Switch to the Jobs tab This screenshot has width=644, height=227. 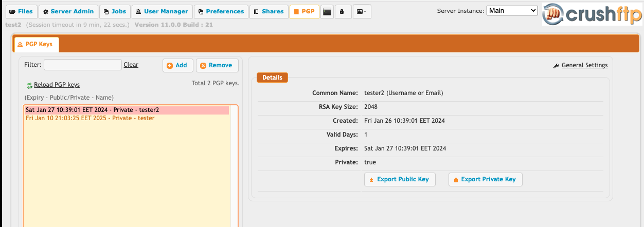point(114,11)
